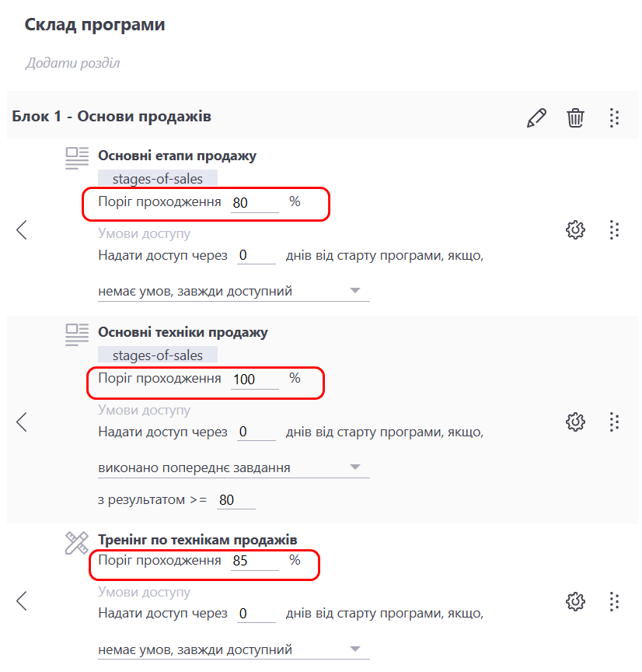642x672 pixels.
Task: Click the tools icon beside Тренінг по технікам продажів
Action: tap(77, 543)
